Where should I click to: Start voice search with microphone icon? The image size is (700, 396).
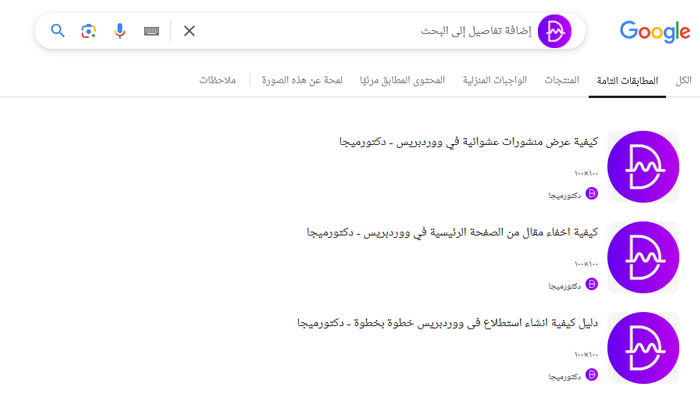click(x=119, y=31)
